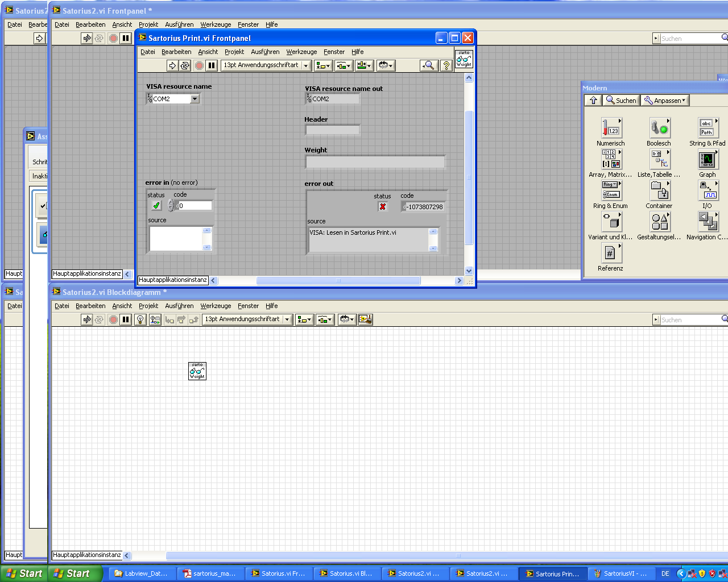The width and height of the screenshot is (728, 582).
Task: Abort execution in Sartorius Print.vi toolbar
Action: click(199, 65)
